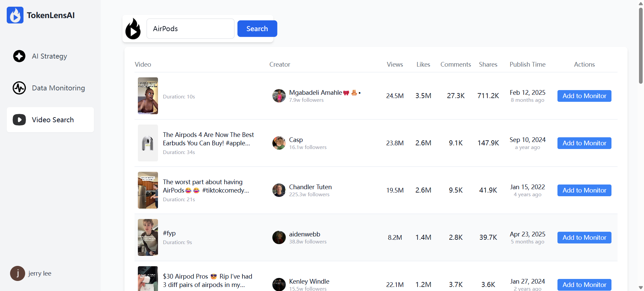The image size is (644, 291).
Task: Open AI Strategy menu item
Action: pyautogui.click(x=50, y=56)
